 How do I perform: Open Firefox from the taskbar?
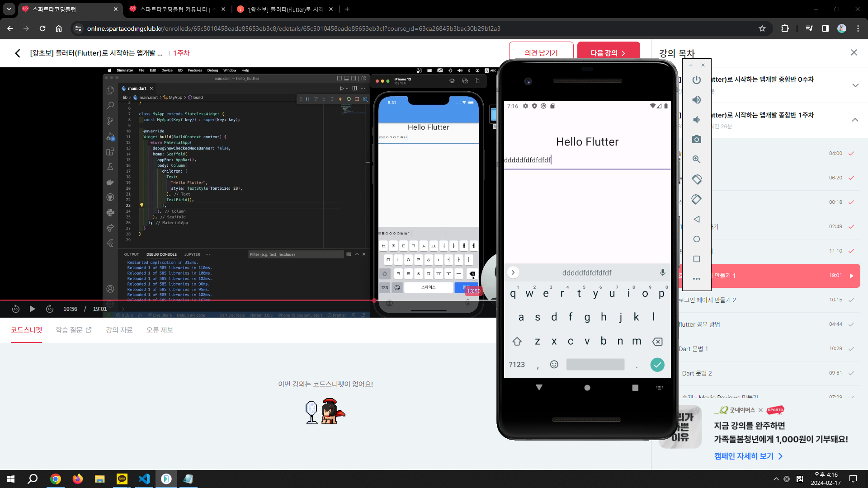point(78,479)
